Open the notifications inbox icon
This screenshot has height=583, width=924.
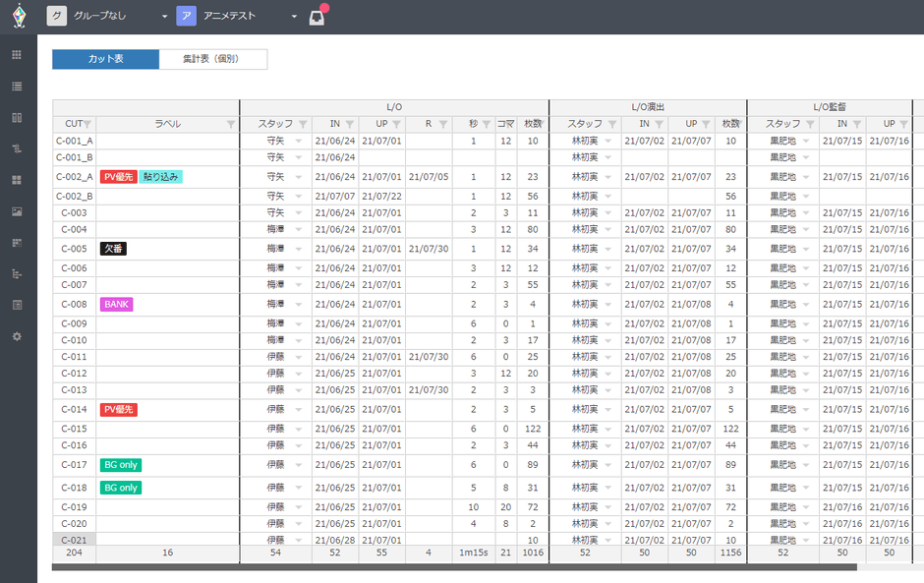317,18
